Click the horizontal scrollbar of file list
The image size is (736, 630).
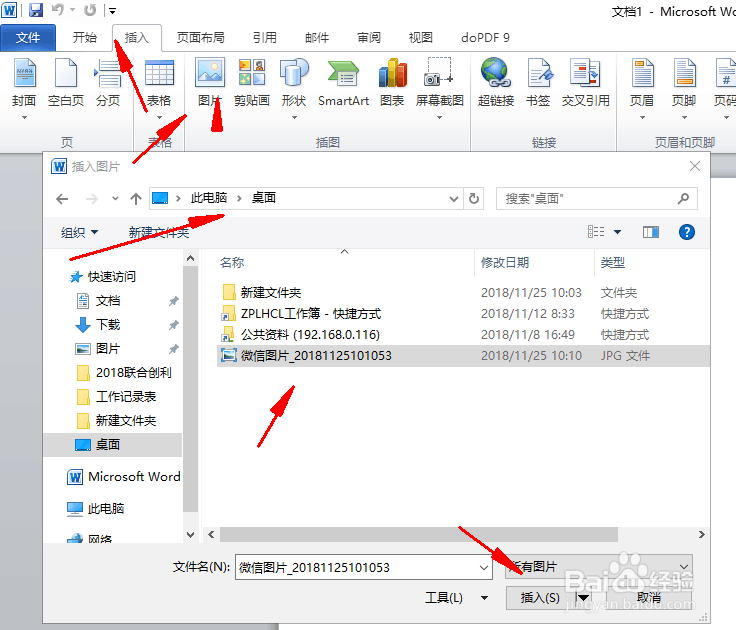pyautogui.click(x=419, y=534)
